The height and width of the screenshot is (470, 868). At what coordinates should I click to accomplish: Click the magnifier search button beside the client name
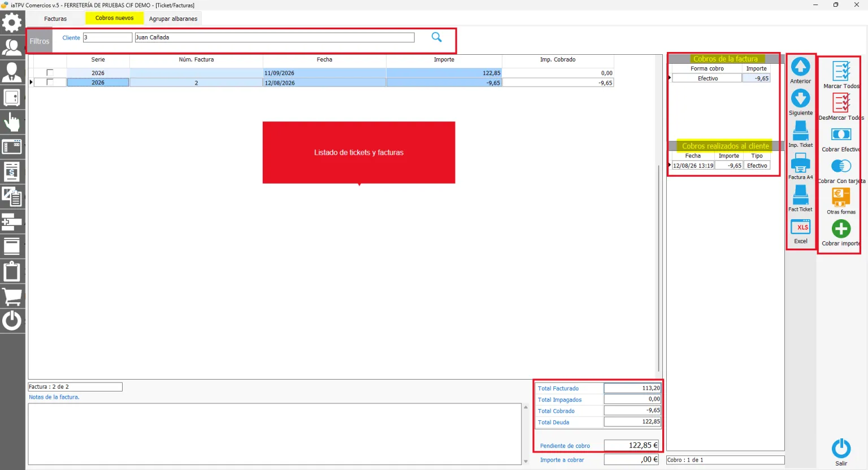click(436, 37)
